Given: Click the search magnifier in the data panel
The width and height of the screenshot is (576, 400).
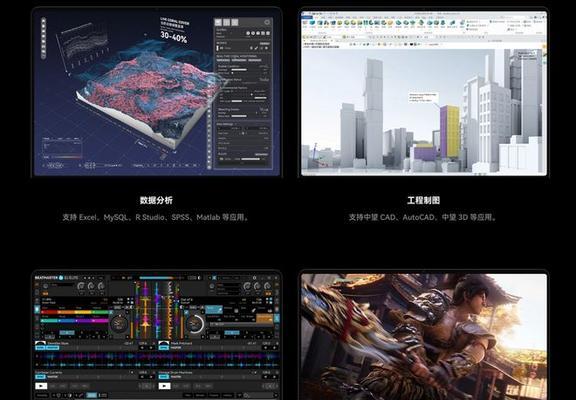Looking at the screenshot, I should coord(267,22).
